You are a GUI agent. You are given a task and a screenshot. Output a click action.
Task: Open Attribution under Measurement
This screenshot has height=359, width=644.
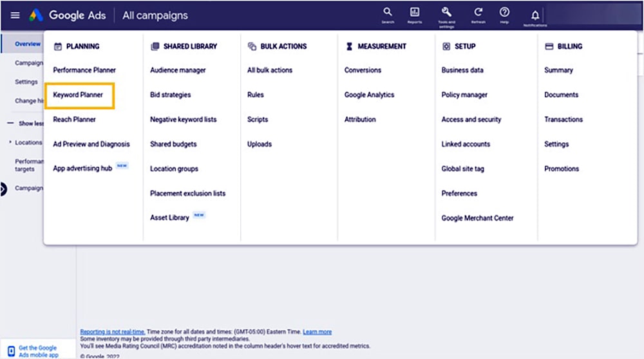point(360,120)
